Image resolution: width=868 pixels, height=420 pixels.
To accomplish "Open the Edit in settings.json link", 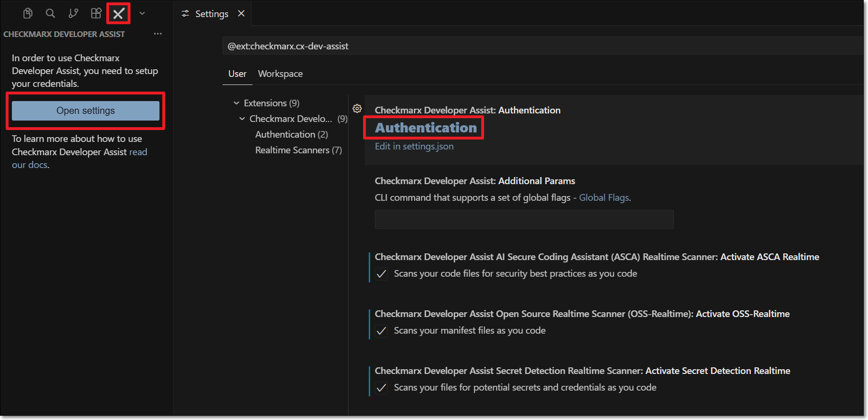I will [x=414, y=146].
